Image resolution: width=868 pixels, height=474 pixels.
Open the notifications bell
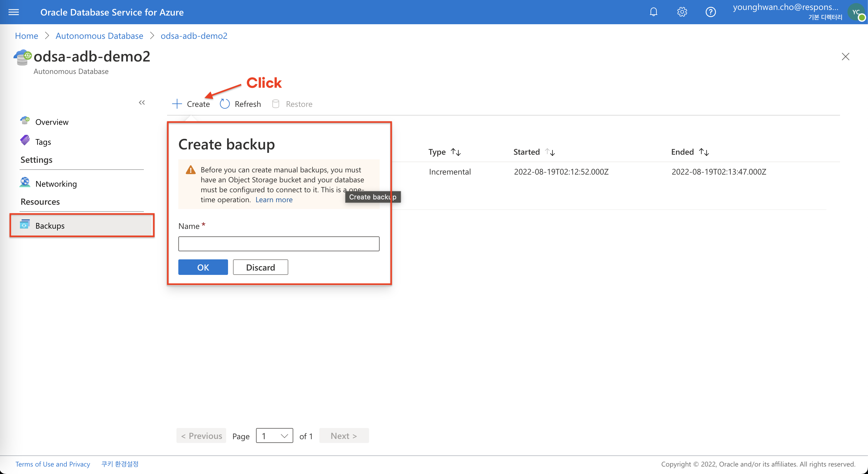point(653,12)
